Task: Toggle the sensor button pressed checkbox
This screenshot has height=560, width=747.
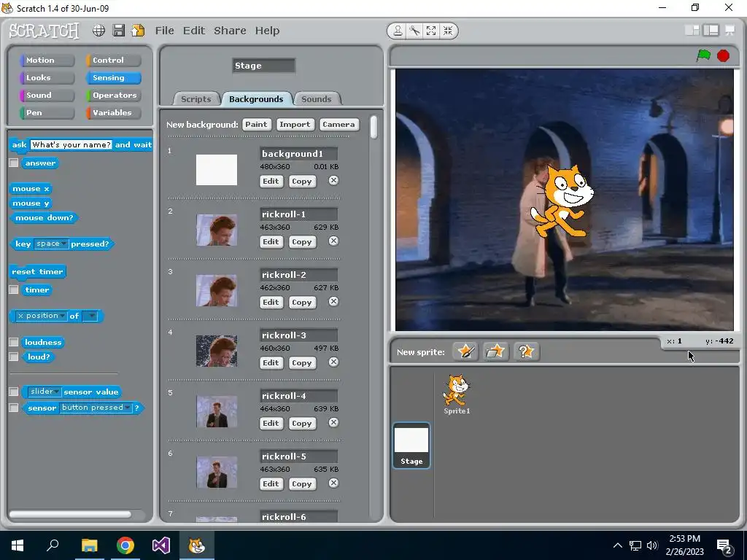Action: click(14, 408)
